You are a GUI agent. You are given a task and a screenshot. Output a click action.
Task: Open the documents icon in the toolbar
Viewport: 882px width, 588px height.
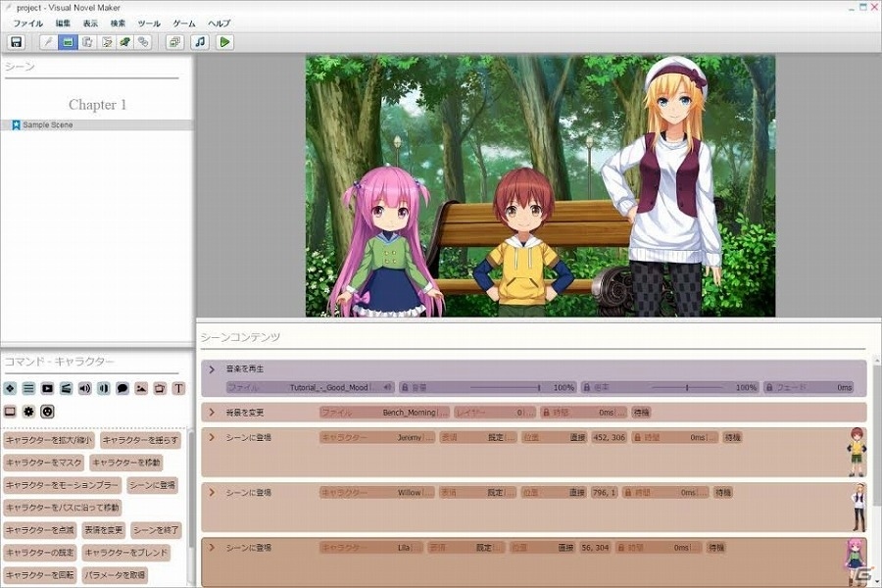point(87,42)
